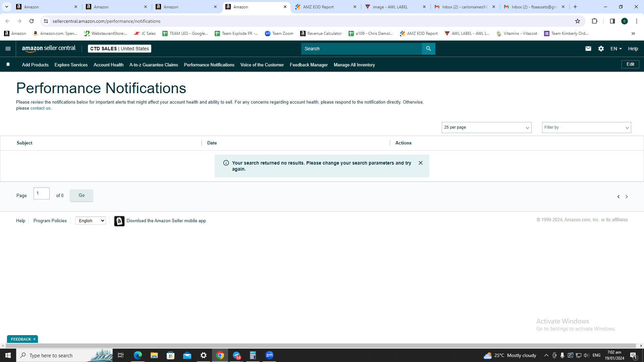Open the Seller Central hamburger menu
The height and width of the screenshot is (362, 644).
8,49
